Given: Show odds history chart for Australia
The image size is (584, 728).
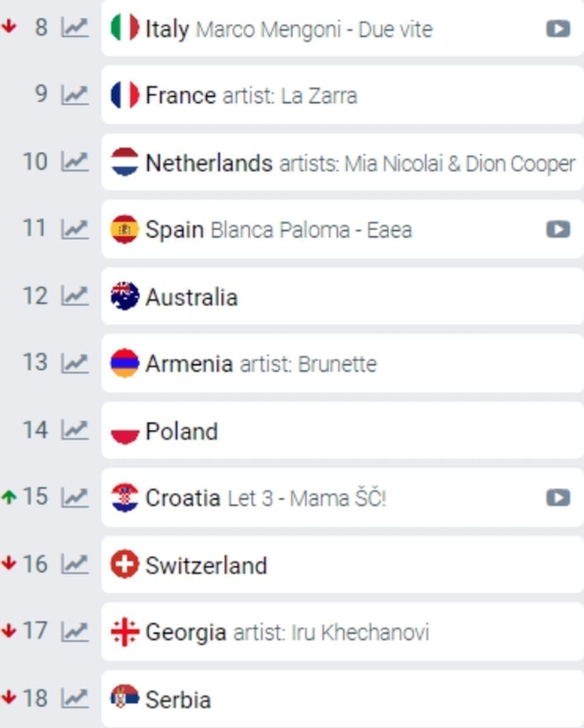Looking at the screenshot, I should [x=75, y=296].
